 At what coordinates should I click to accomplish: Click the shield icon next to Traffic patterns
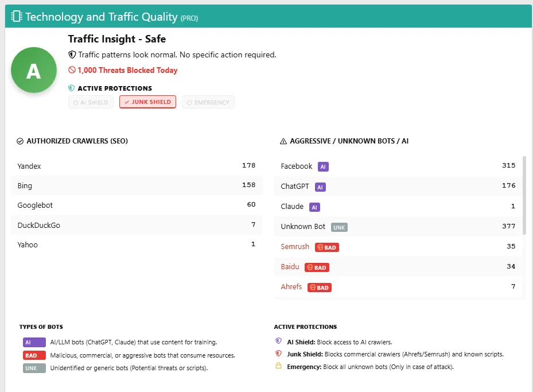pyautogui.click(x=72, y=55)
